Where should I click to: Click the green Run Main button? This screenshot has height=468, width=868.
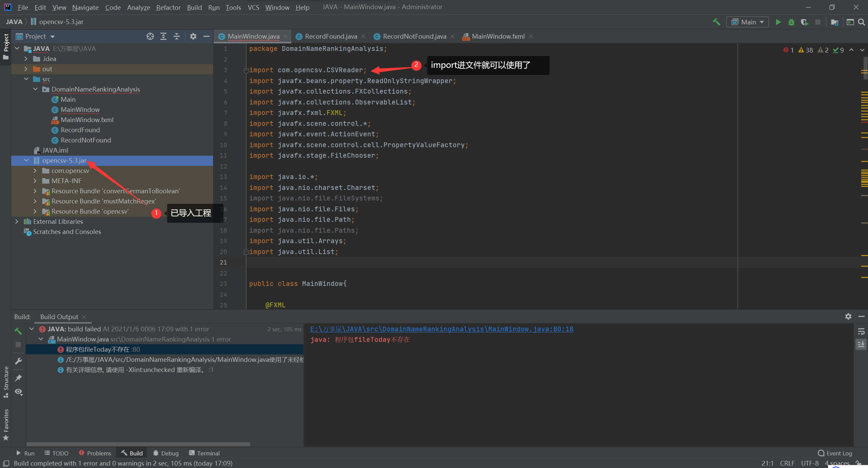778,22
